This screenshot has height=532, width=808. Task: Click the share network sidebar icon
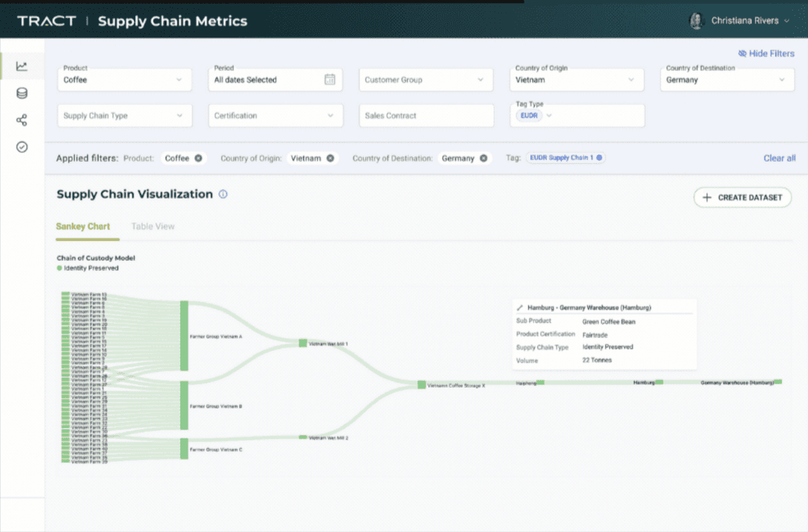[x=22, y=120]
